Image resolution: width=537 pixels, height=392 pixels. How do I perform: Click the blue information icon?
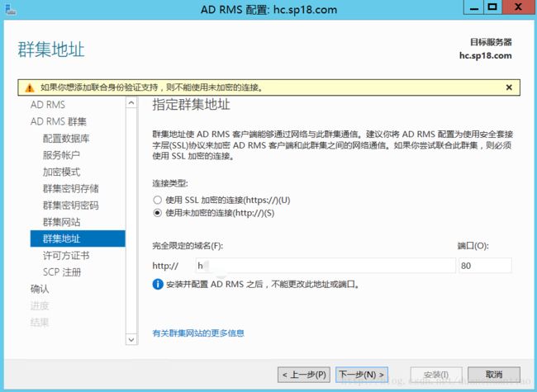(x=158, y=284)
